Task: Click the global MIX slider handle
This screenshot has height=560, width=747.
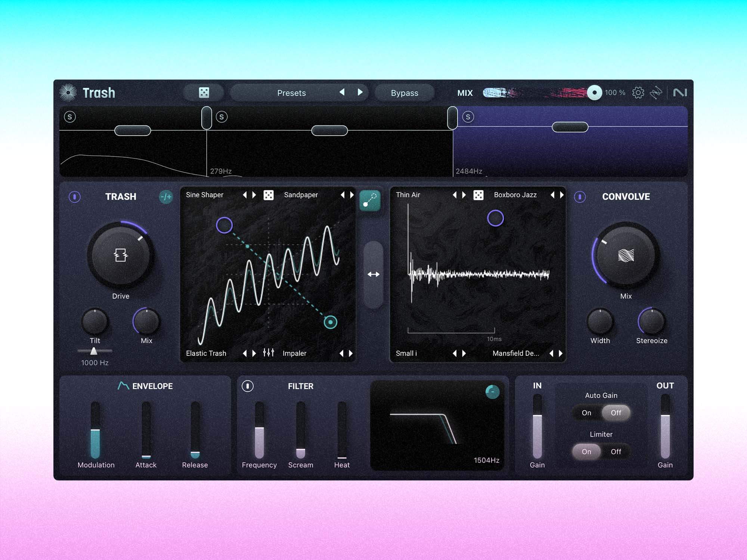Action: pos(594,93)
